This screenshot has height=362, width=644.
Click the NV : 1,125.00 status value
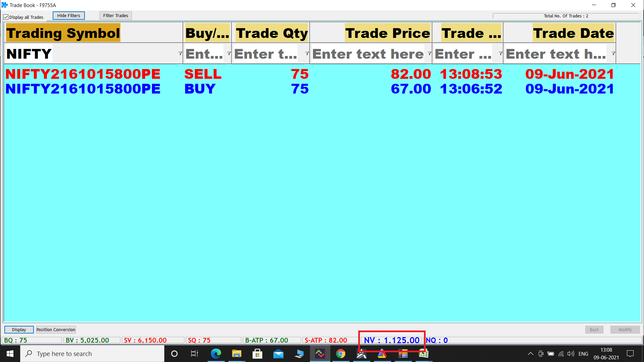[392, 340]
